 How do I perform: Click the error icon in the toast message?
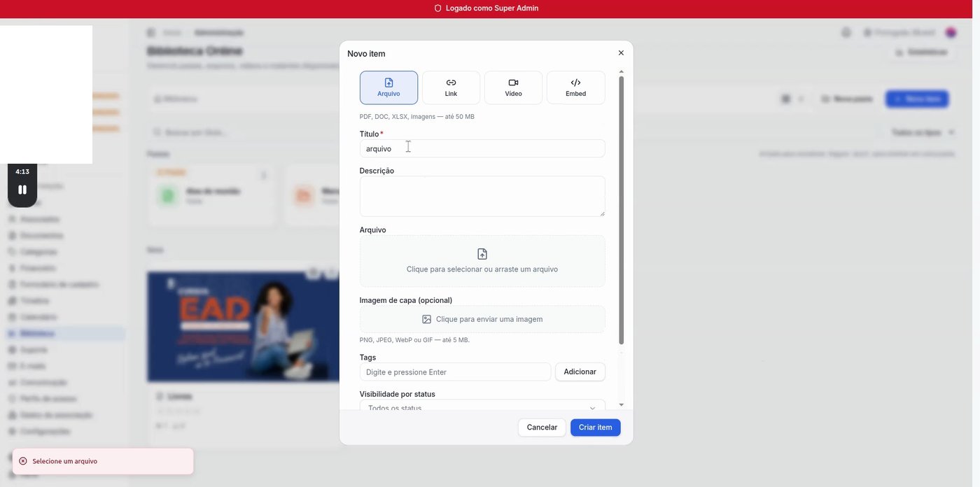coord(22,461)
